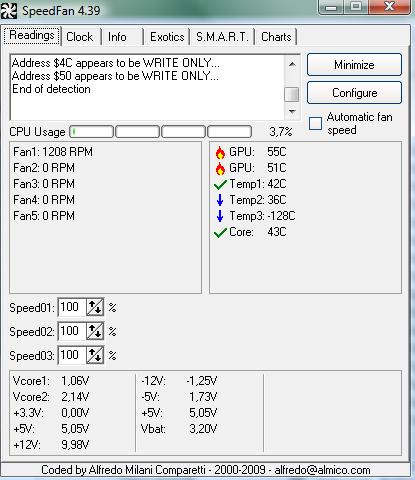Screen dimensions: 415x480
Task: Open the Exotics tab
Action: pos(167,37)
